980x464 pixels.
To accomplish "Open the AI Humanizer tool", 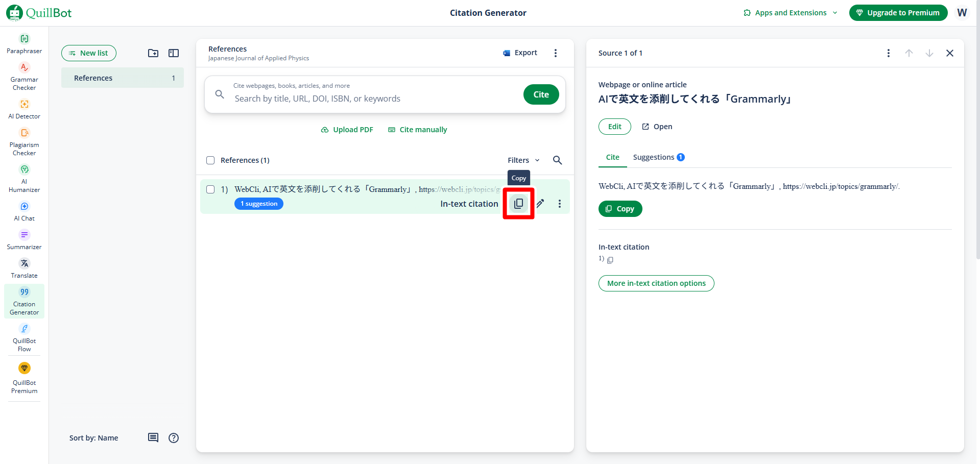I will [24, 179].
